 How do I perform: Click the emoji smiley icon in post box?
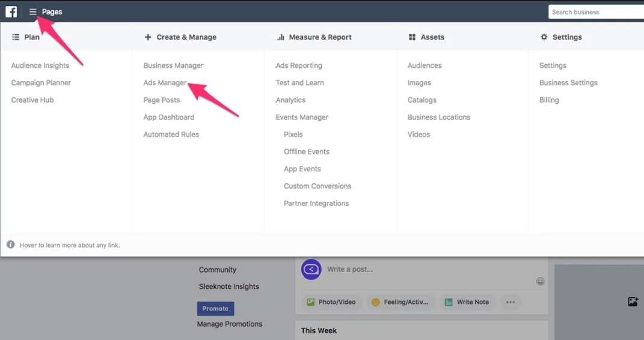541,281
